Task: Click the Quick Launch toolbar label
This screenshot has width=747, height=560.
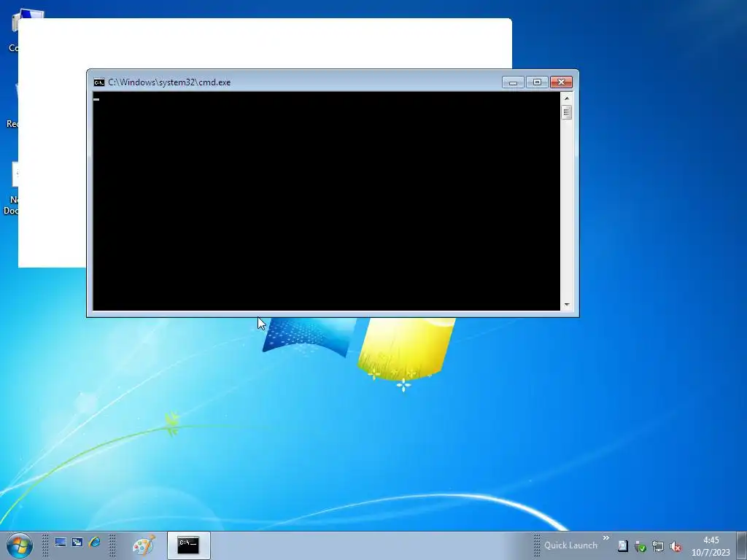Action: coord(570,545)
